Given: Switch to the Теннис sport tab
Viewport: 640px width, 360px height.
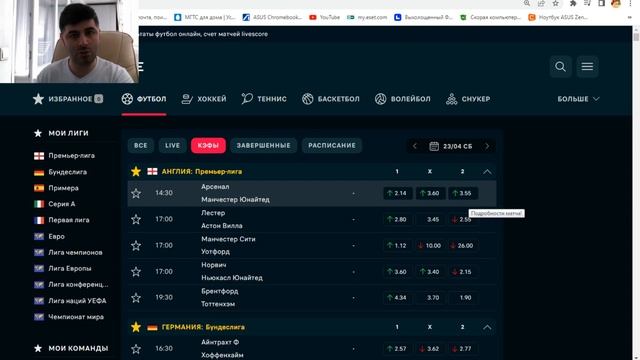Looking at the screenshot, I should 264,99.
